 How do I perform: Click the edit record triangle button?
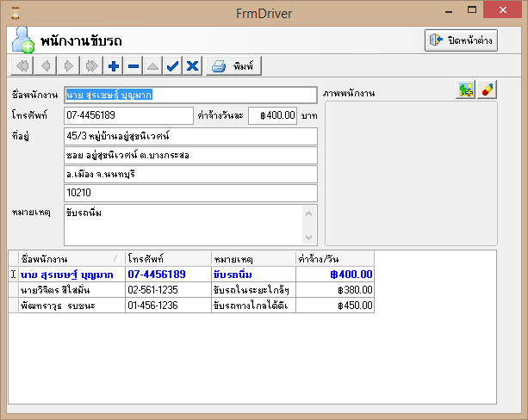tap(152, 65)
